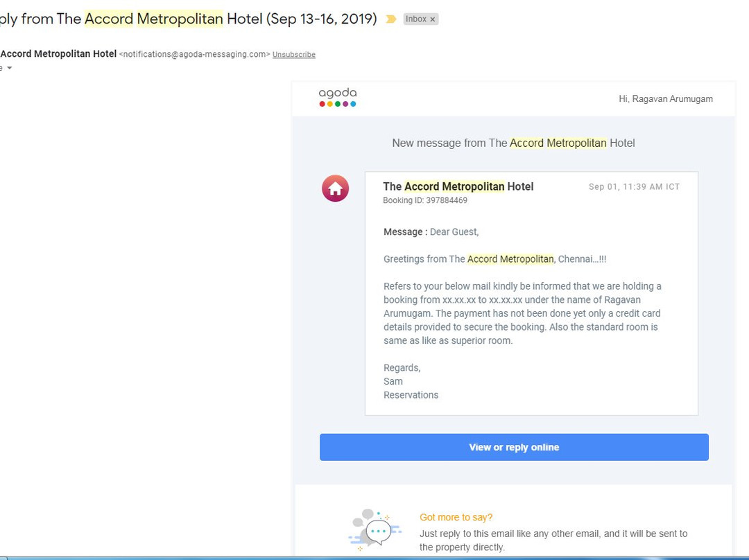This screenshot has height=560, width=749.
Task: Click the New message from hotel heading
Action: (x=513, y=143)
